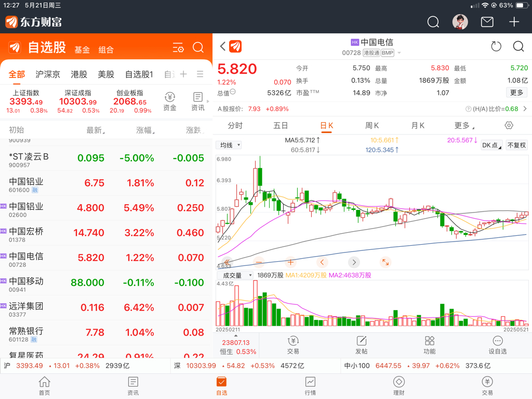Image resolution: width=532 pixels, height=399 pixels.
Task: Select 中国移动 00941 row
Action: pyautogui.click(x=106, y=283)
